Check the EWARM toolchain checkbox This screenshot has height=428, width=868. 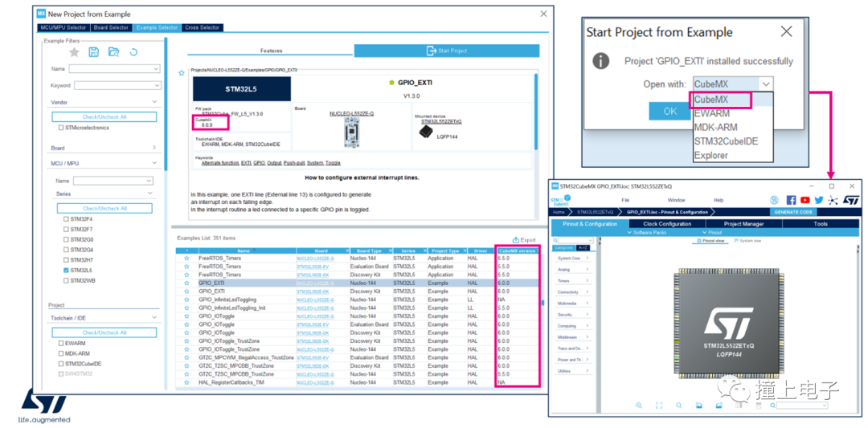61,343
